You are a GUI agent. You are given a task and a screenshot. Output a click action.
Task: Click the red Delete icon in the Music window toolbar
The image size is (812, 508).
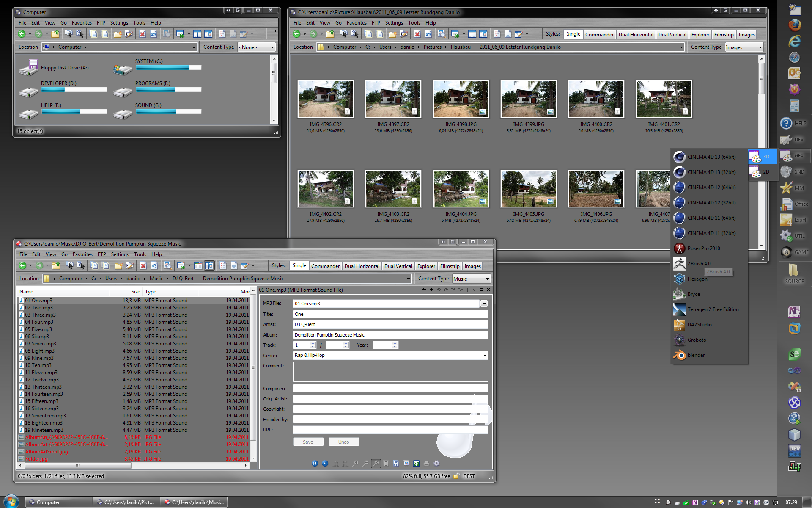(143, 265)
